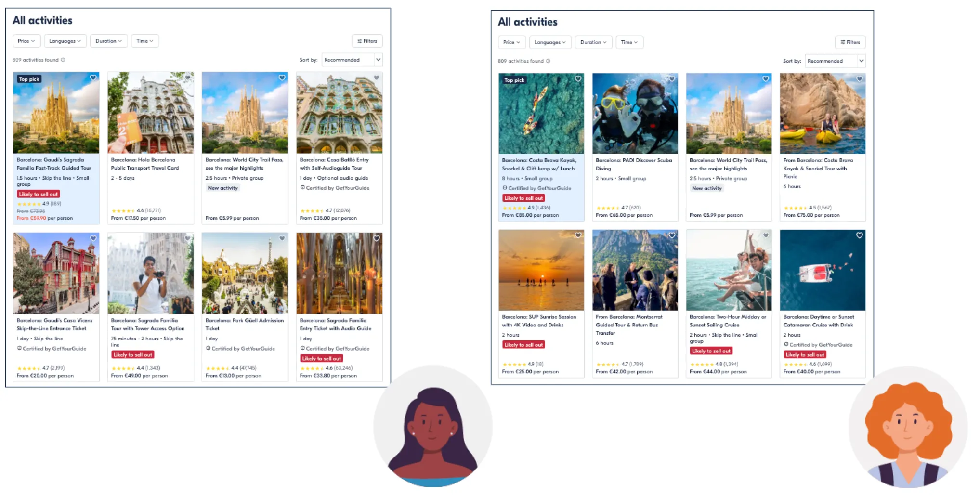Open Two-Hour Midday or Sunset Sailing Cruise title
The height and width of the screenshot is (496, 980).
coord(728,321)
